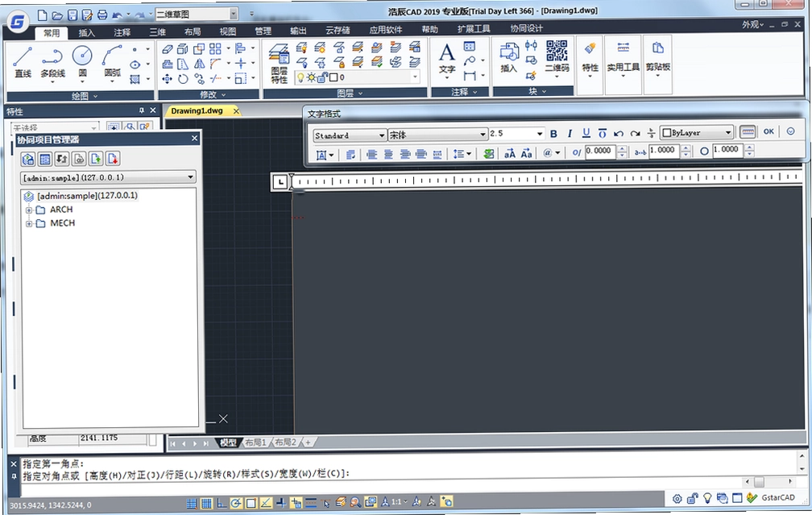
Task: Open the layer list dropdown showing 0
Action: (356, 77)
